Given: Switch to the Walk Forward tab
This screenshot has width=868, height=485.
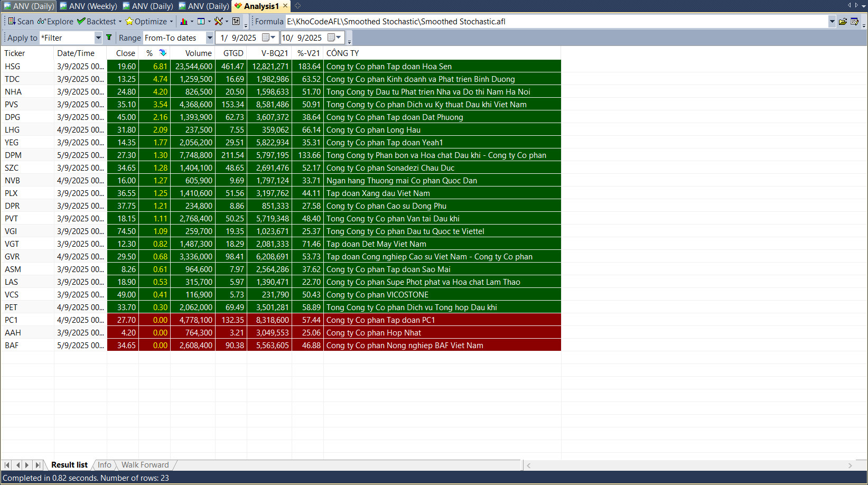Looking at the screenshot, I should (145, 465).
